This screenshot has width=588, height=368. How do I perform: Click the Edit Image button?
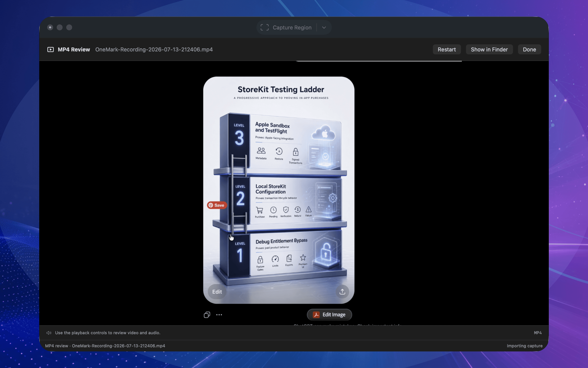pos(329,315)
